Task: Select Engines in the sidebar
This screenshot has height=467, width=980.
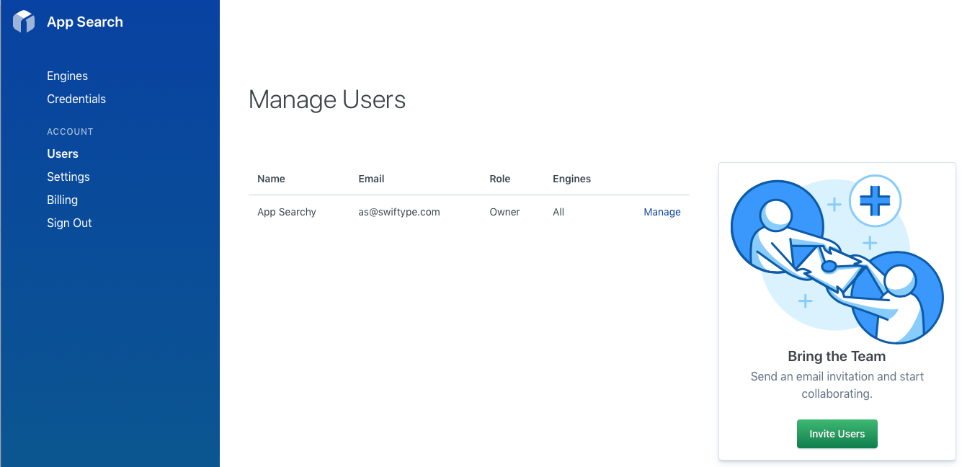Action: click(x=67, y=76)
